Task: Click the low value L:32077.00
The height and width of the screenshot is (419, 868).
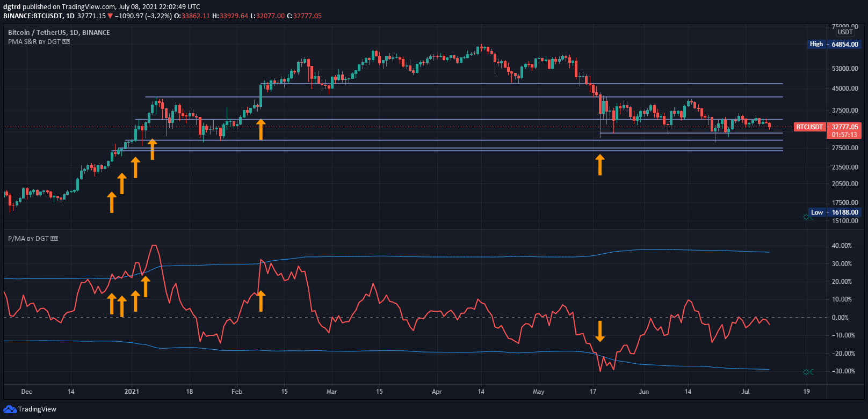Action: 267,16
